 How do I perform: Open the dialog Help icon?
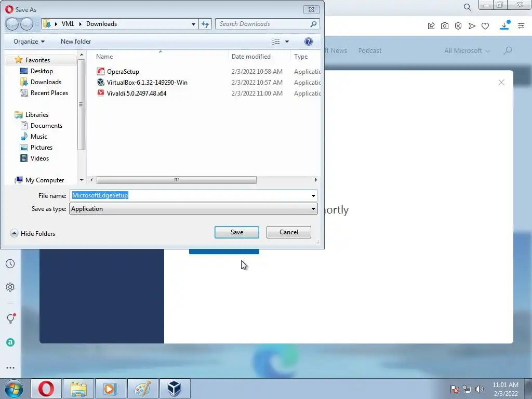(x=308, y=42)
